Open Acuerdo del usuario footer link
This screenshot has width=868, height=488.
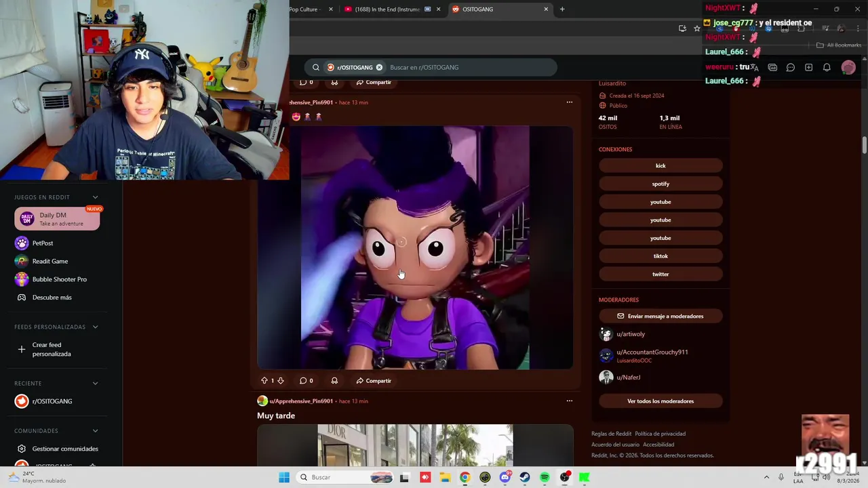tap(615, 445)
